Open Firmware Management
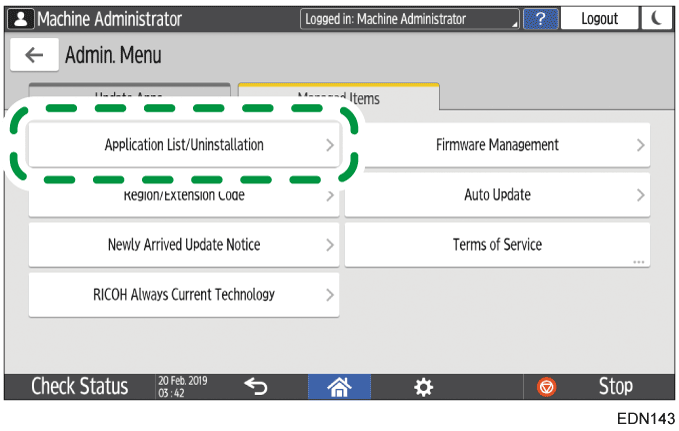 [497, 145]
